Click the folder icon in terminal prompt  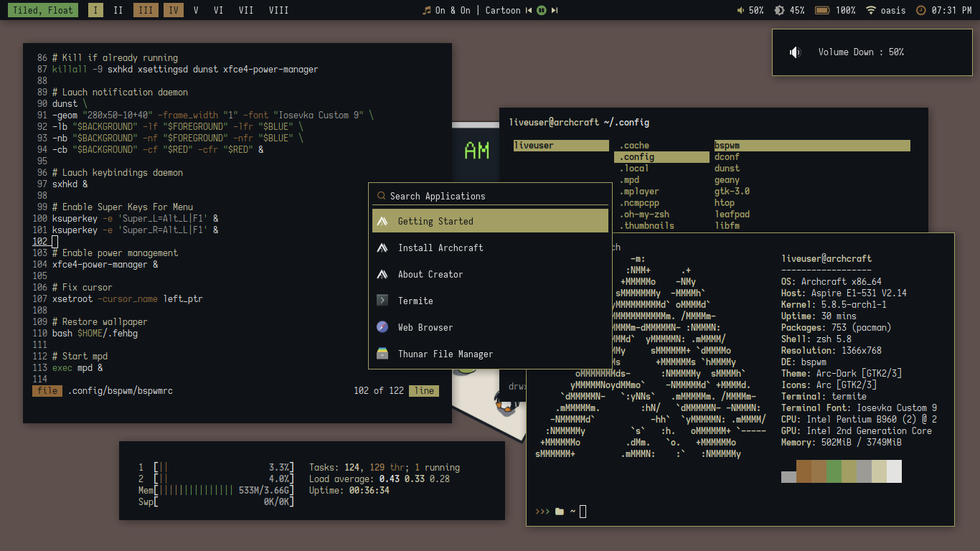[560, 512]
